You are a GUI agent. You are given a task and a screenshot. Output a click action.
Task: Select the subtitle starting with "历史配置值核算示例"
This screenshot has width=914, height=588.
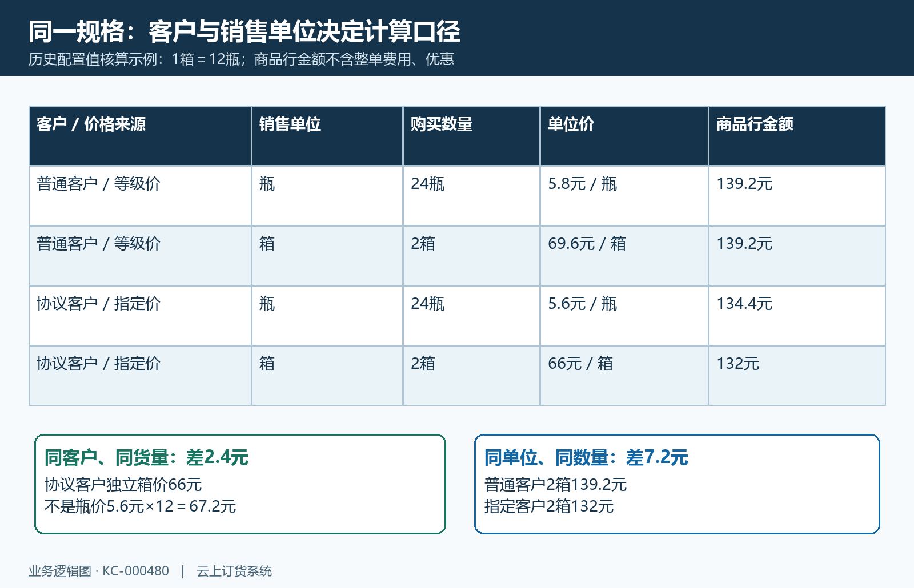pos(241,59)
